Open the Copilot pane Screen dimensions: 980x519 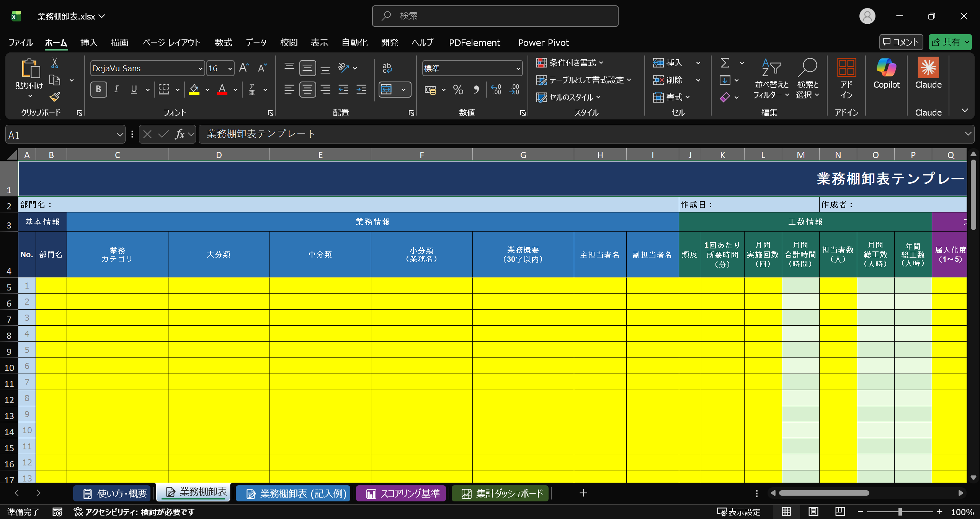886,73
